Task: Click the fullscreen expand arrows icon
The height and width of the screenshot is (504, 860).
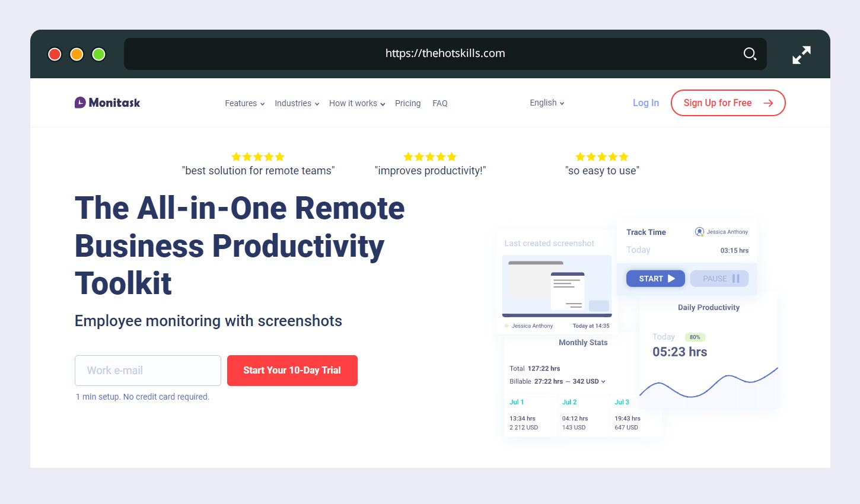Action: point(801,54)
